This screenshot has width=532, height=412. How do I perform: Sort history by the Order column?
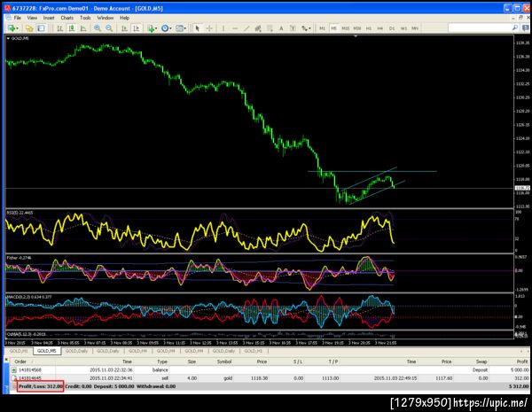coord(20,361)
